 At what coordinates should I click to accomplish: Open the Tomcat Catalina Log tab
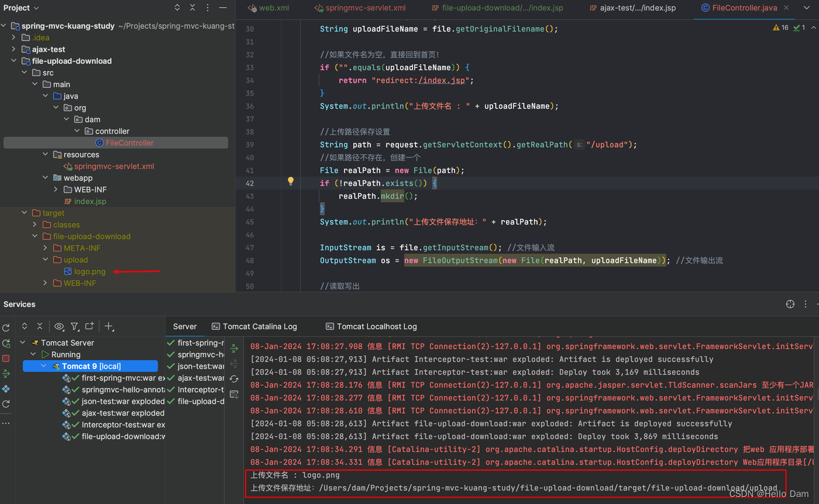254,326
